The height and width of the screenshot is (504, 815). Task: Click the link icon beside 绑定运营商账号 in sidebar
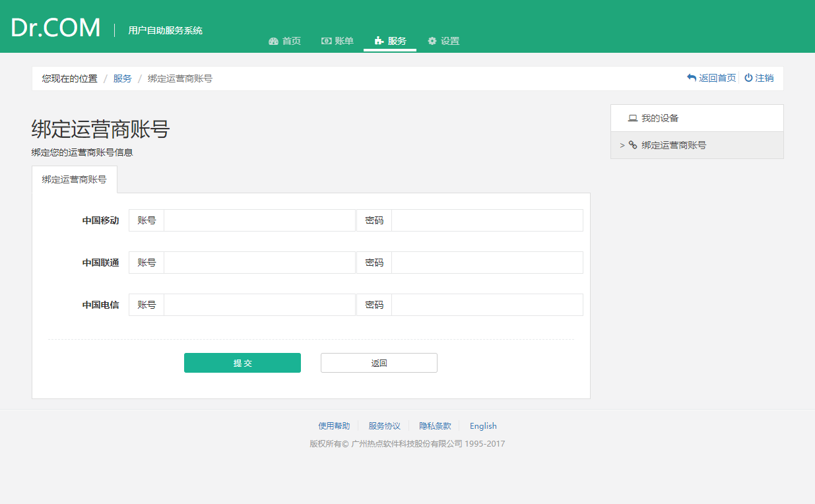point(632,145)
